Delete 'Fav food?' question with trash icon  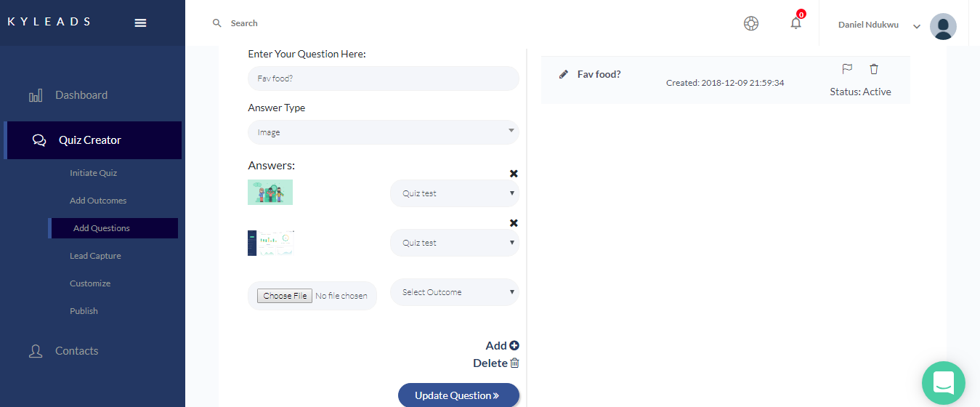[x=874, y=69]
